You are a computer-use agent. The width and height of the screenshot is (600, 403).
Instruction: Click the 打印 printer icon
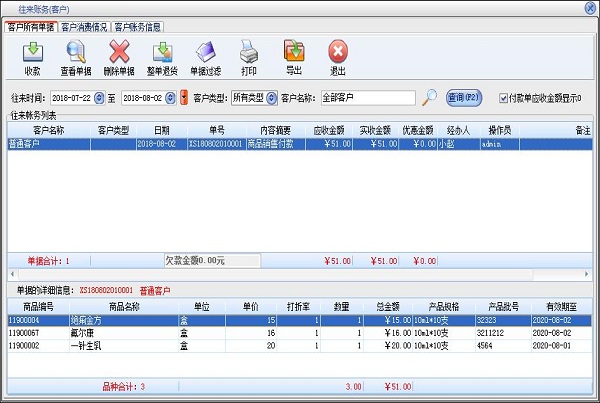pyautogui.click(x=250, y=56)
